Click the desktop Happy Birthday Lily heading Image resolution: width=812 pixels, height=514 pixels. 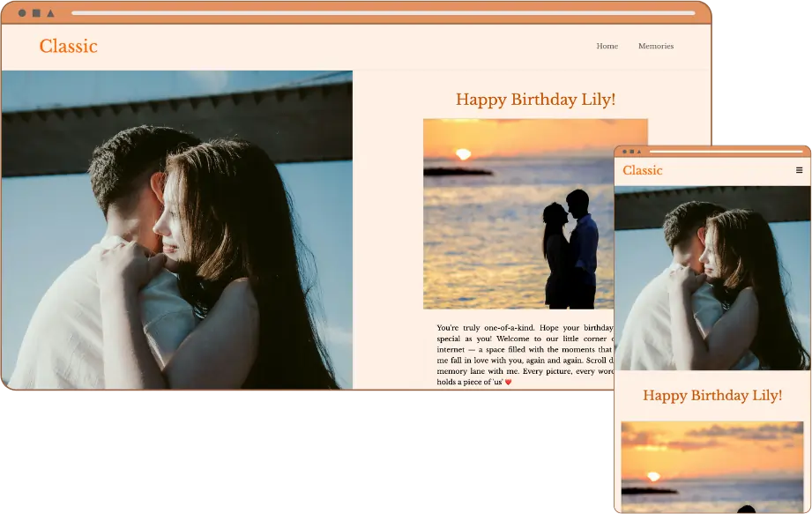coord(535,100)
